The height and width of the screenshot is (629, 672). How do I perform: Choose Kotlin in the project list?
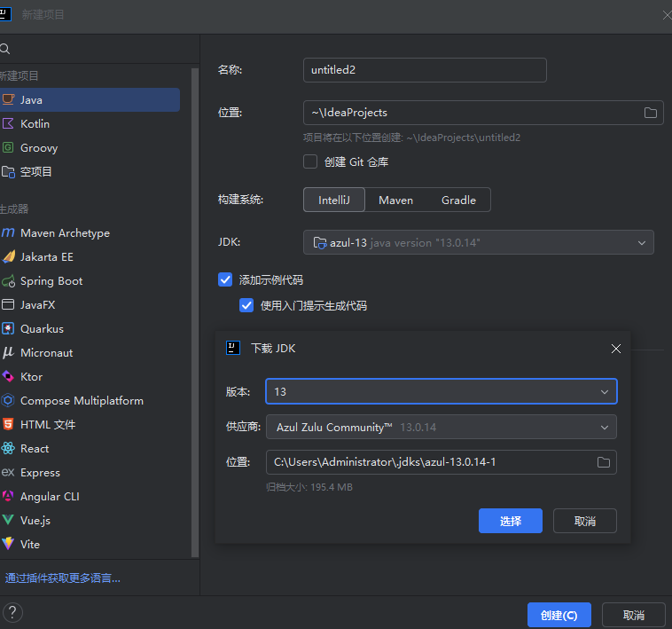click(90, 124)
